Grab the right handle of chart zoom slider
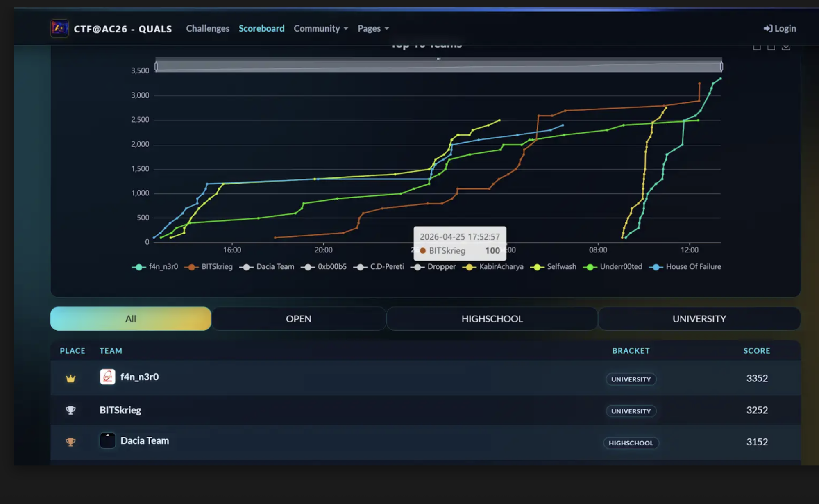Viewport: 819px width, 504px height. pos(721,66)
